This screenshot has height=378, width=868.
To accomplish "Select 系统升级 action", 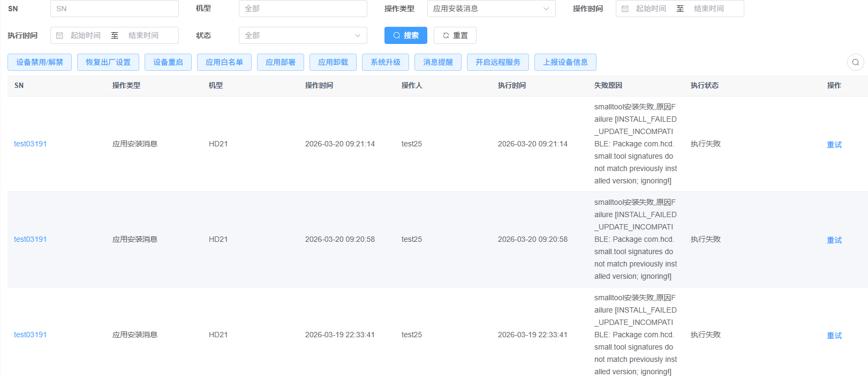I will [386, 62].
